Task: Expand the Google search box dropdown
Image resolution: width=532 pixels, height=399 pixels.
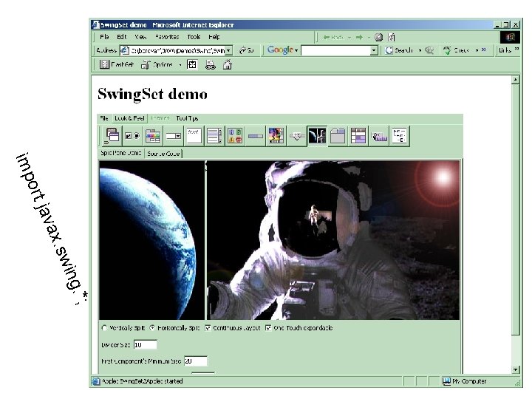Action: (x=374, y=50)
